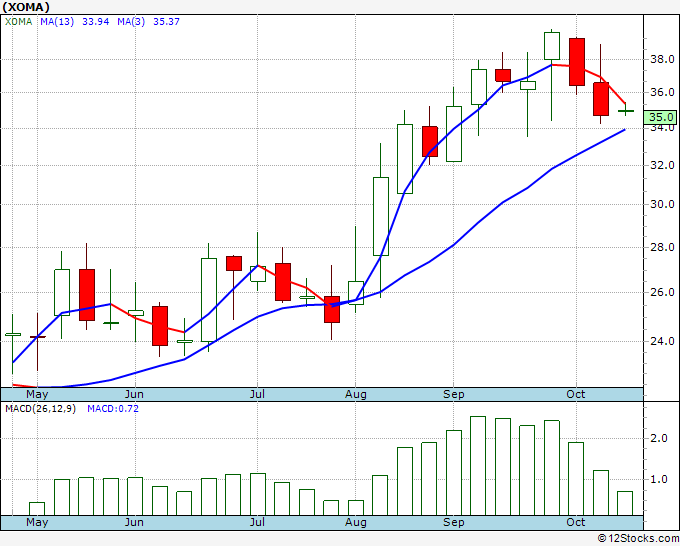This screenshot has width=680, height=546.
Task: Click the MA(13) legend label
Action: pos(57,22)
